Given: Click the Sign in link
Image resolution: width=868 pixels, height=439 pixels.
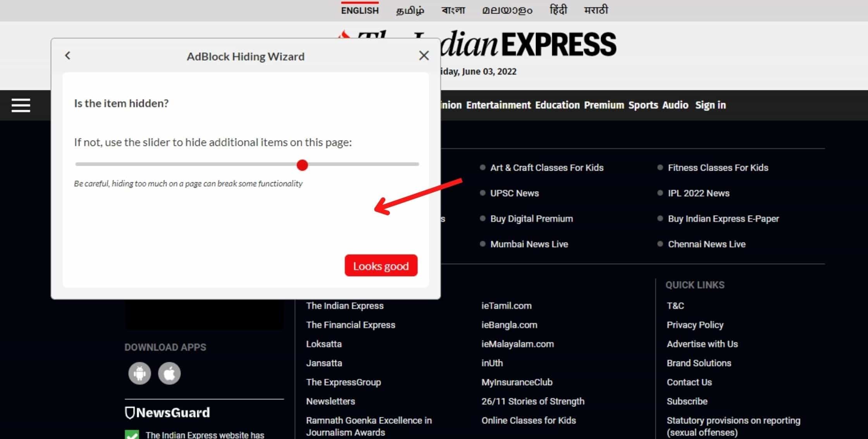Looking at the screenshot, I should tap(710, 105).
